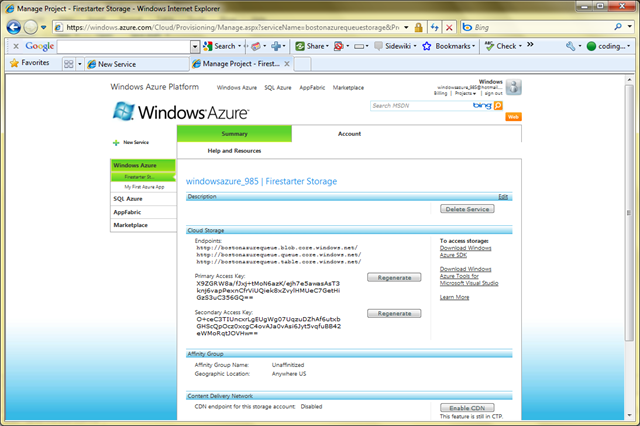Image resolution: width=640 pixels, height=426 pixels.
Task: Click the Delete Service button
Action: tap(467, 209)
